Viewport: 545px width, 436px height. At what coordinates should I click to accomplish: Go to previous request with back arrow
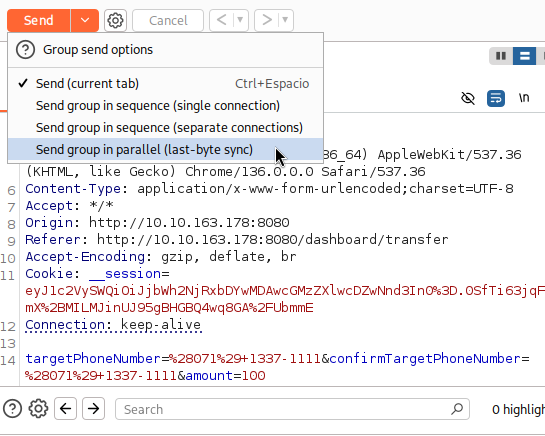[x=221, y=20]
